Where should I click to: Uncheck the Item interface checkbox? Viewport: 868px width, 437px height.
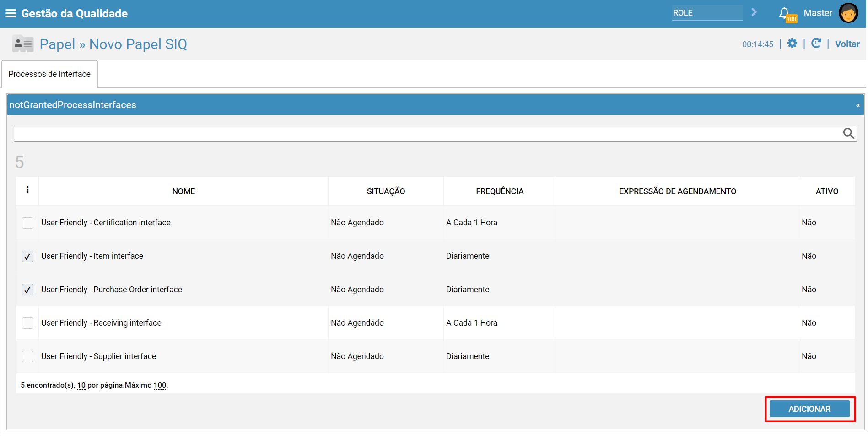pos(27,256)
